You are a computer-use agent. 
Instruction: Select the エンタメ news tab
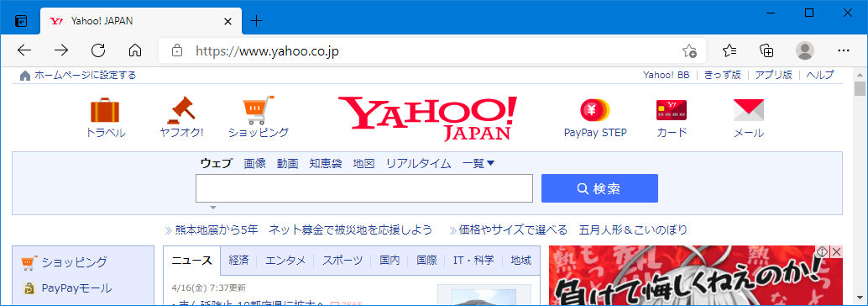point(285,261)
